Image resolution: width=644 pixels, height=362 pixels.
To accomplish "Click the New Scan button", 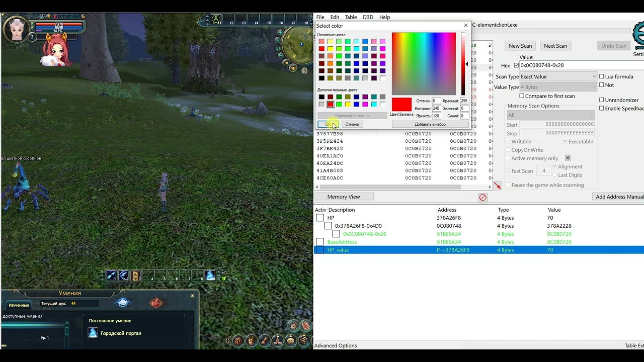I will 520,46.
